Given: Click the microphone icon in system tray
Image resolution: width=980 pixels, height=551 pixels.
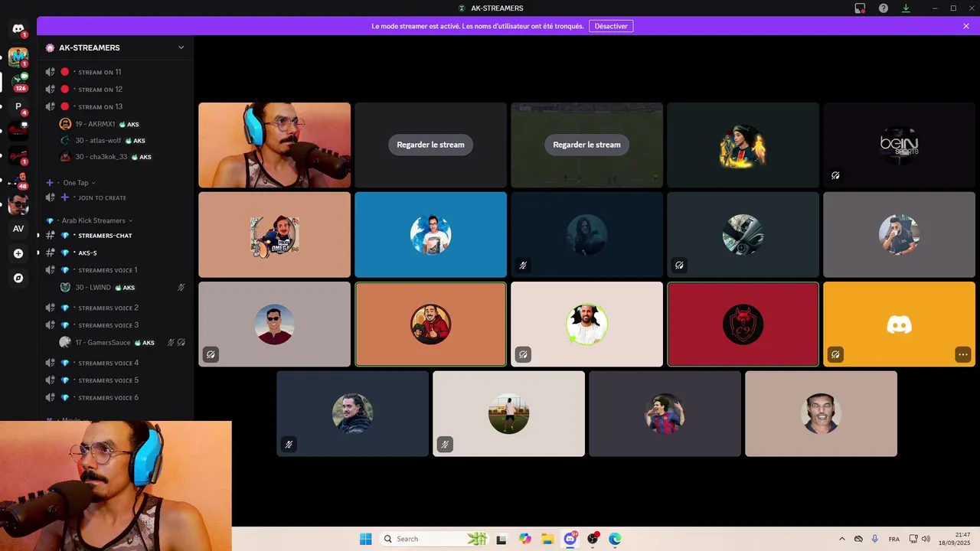Looking at the screenshot, I should click(875, 539).
